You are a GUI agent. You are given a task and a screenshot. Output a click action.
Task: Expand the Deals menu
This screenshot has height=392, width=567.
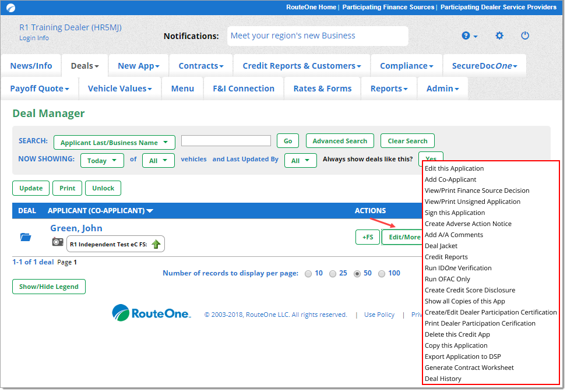click(85, 66)
